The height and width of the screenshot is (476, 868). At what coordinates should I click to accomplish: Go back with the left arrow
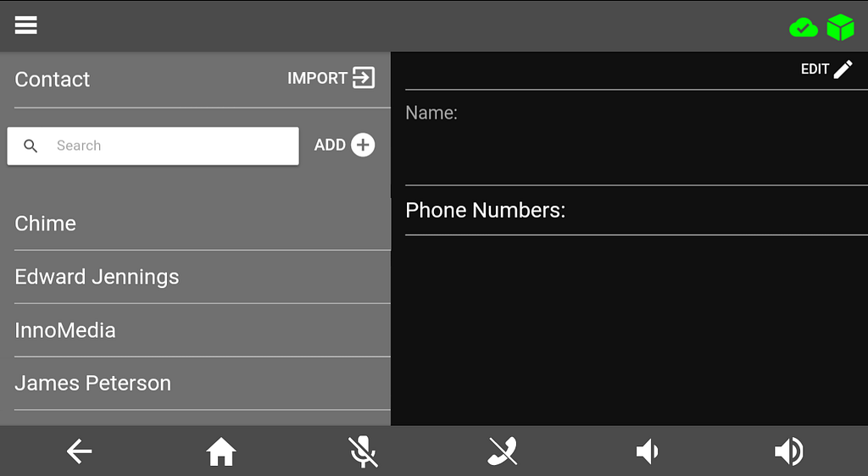coord(79,451)
